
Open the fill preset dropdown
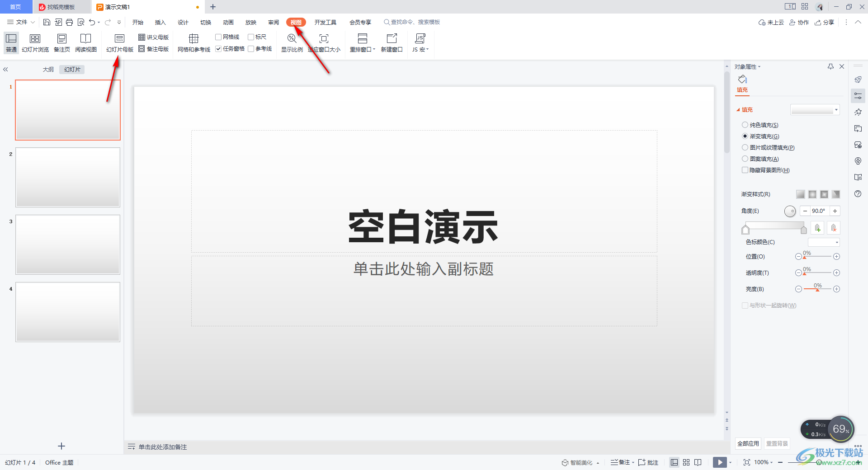point(815,110)
